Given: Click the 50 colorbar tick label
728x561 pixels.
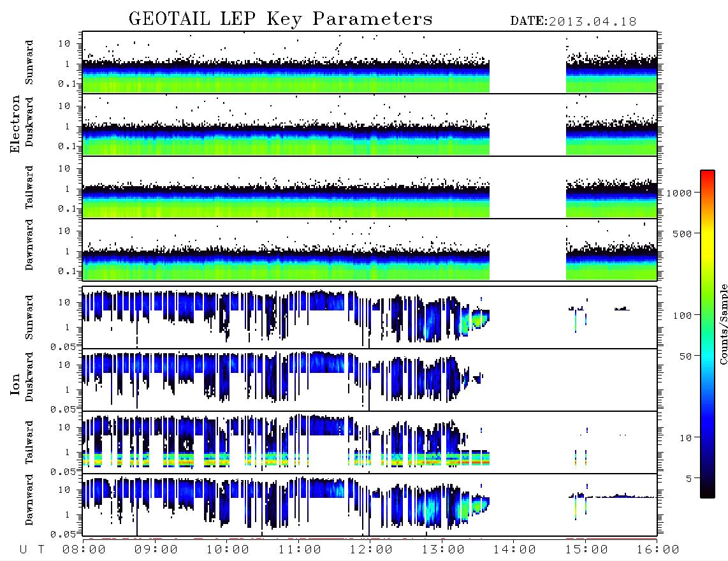Looking at the screenshot, I should click(685, 356).
